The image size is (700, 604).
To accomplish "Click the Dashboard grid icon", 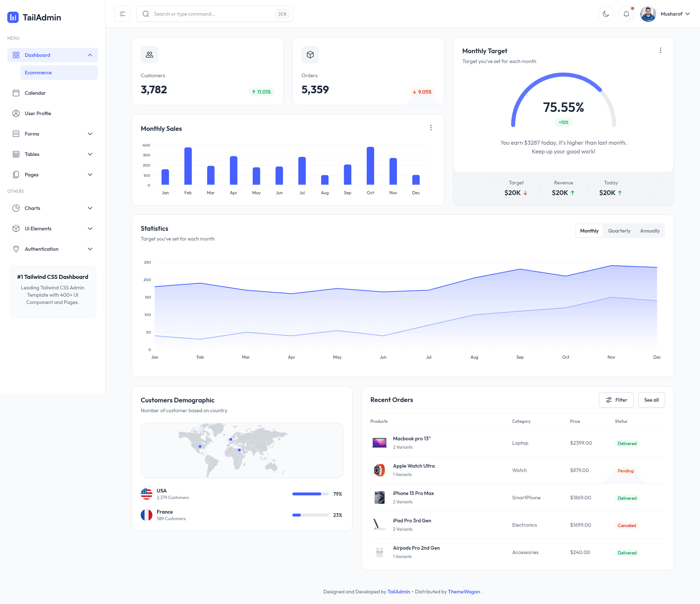I will coord(16,55).
